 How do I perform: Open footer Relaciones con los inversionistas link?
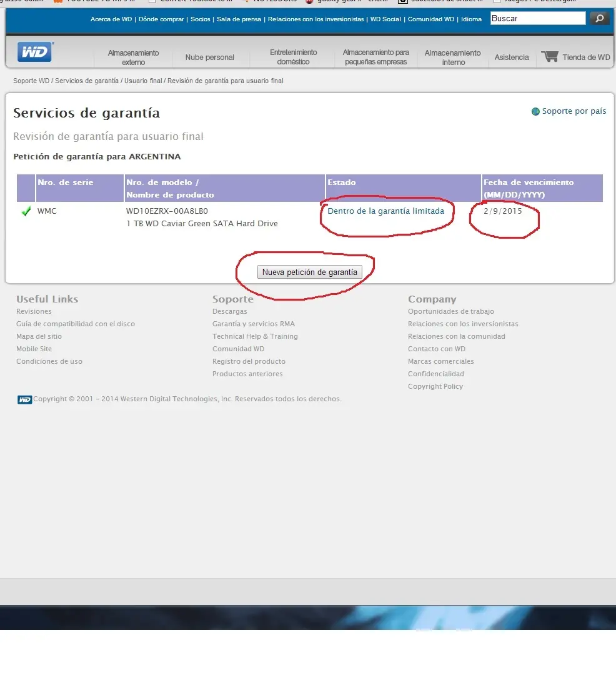463,324
